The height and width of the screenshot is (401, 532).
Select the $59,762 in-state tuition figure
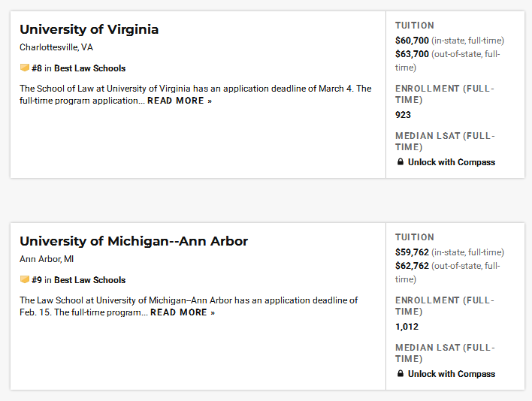pos(412,252)
